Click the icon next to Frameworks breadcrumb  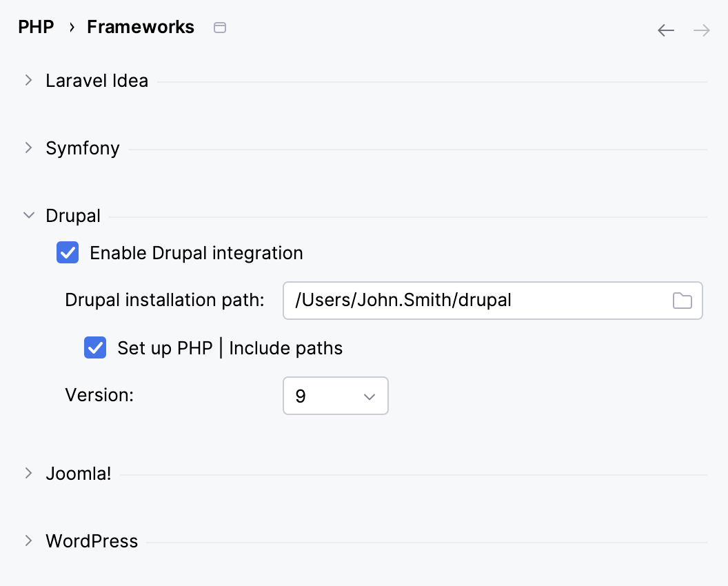tap(220, 27)
